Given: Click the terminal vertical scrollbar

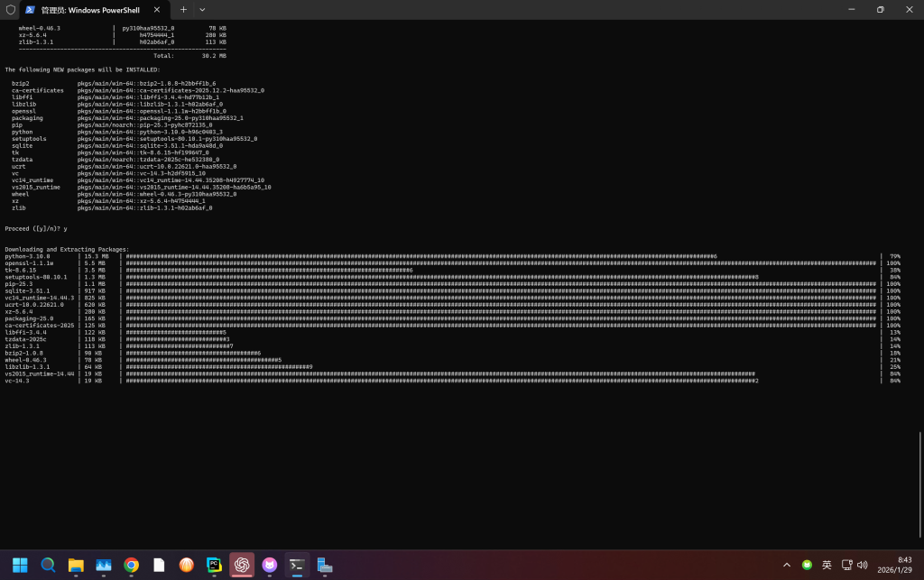Looking at the screenshot, I should tap(919, 484).
